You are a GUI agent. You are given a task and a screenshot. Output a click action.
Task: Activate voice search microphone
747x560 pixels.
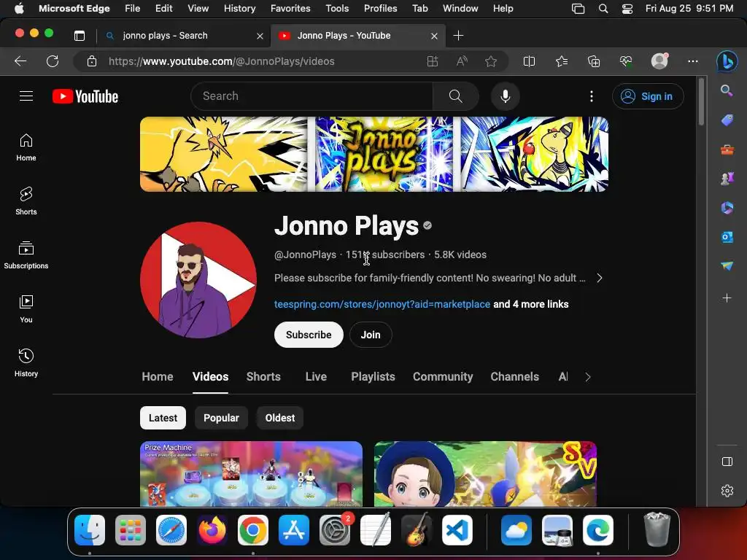click(506, 96)
